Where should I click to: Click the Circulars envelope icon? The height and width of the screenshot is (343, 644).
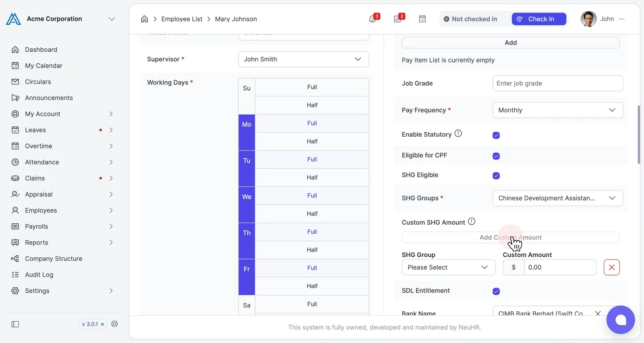click(15, 82)
